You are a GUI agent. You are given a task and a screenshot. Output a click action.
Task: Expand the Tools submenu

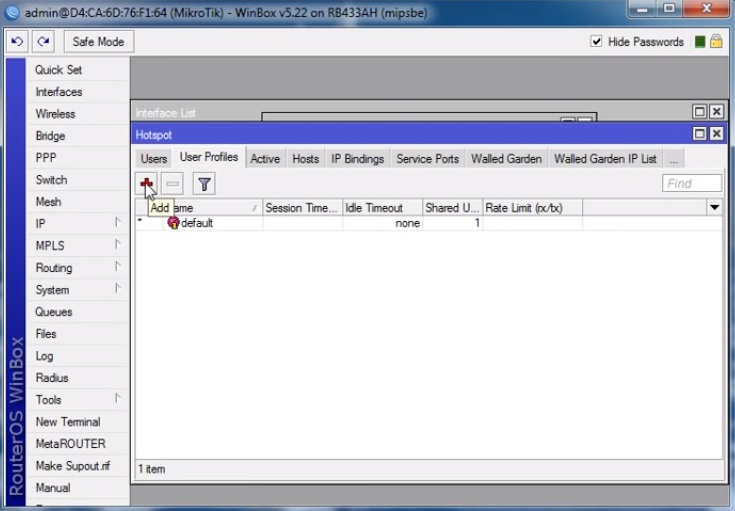(118, 399)
